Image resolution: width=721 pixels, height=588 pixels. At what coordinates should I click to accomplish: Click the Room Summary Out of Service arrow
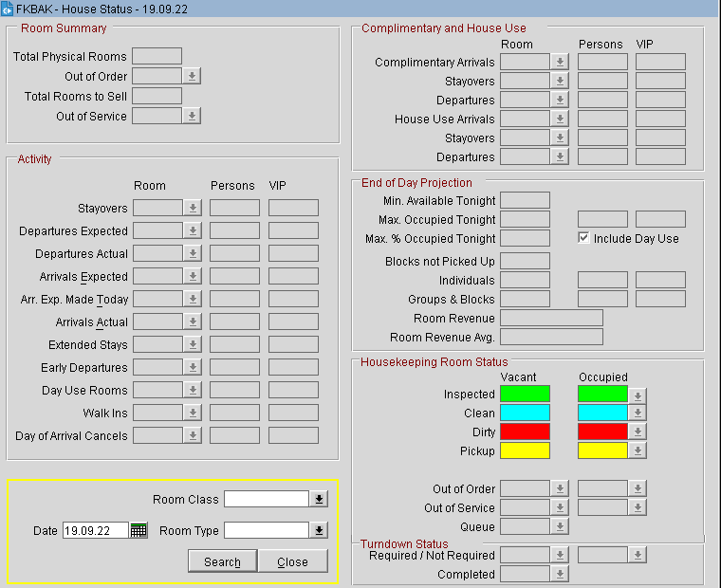pyautogui.click(x=192, y=116)
